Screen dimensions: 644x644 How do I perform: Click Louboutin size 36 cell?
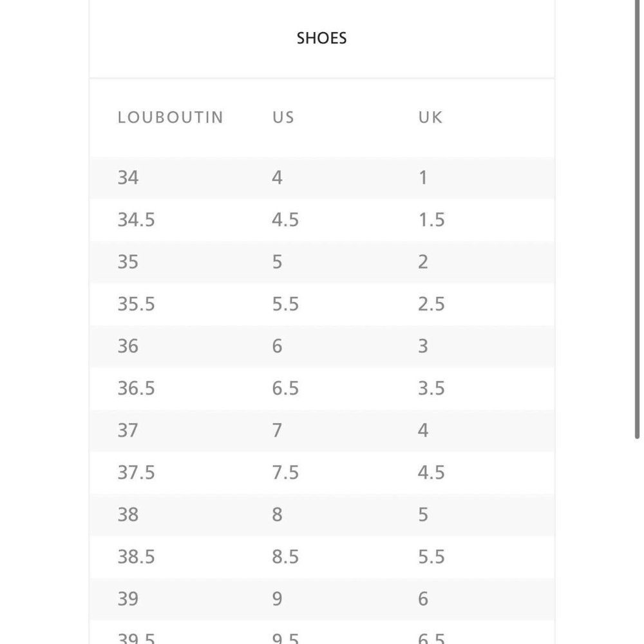pyautogui.click(x=128, y=346)
